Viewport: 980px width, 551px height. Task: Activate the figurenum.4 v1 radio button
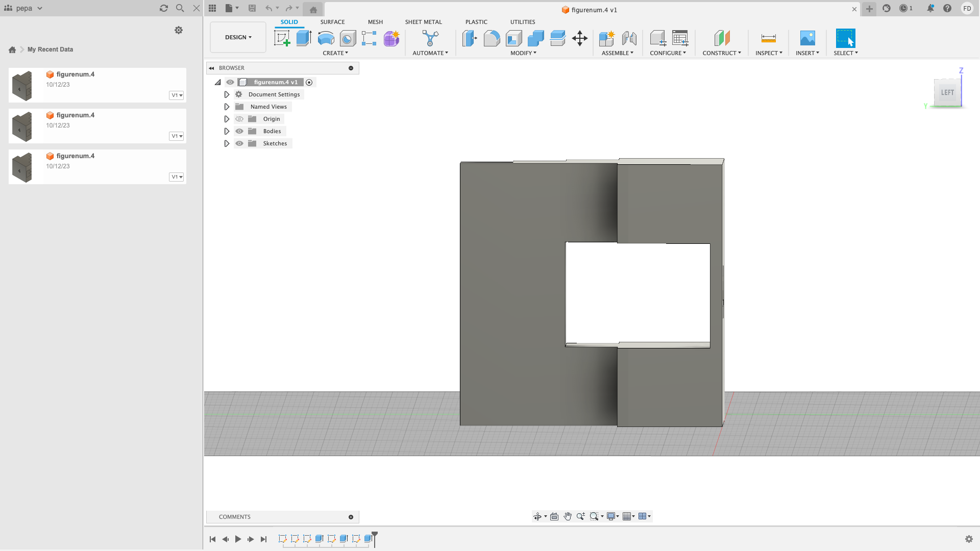click(309, 82)
